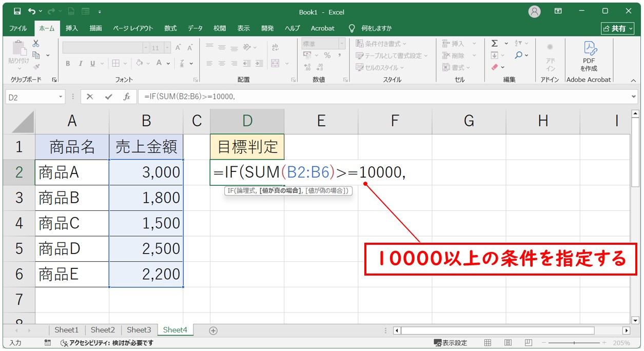Viewport: 644px width, 351px height.
Task: Add a new sheet with plus icon
Action: [213, 330]
